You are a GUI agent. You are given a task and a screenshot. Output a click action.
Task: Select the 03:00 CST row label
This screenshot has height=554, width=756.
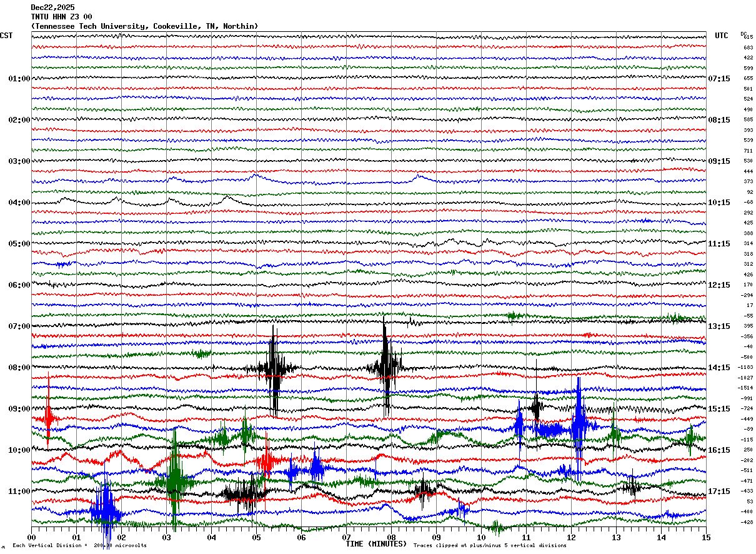19,161
